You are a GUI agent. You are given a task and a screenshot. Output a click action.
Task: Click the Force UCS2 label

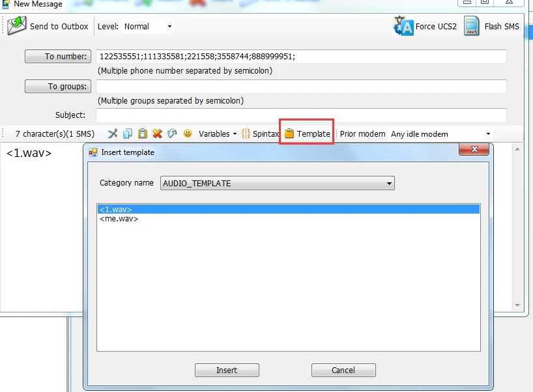(x=436, y=27)
